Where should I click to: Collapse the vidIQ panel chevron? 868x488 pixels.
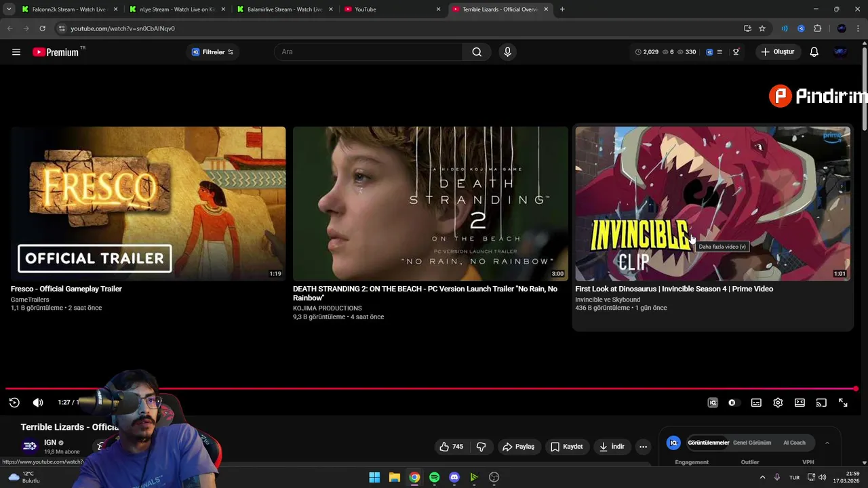point(827,443)
